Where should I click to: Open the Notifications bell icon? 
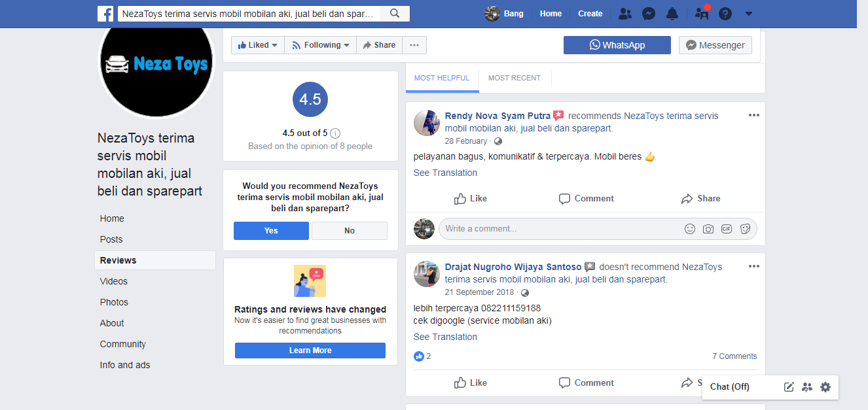(672, 14)
